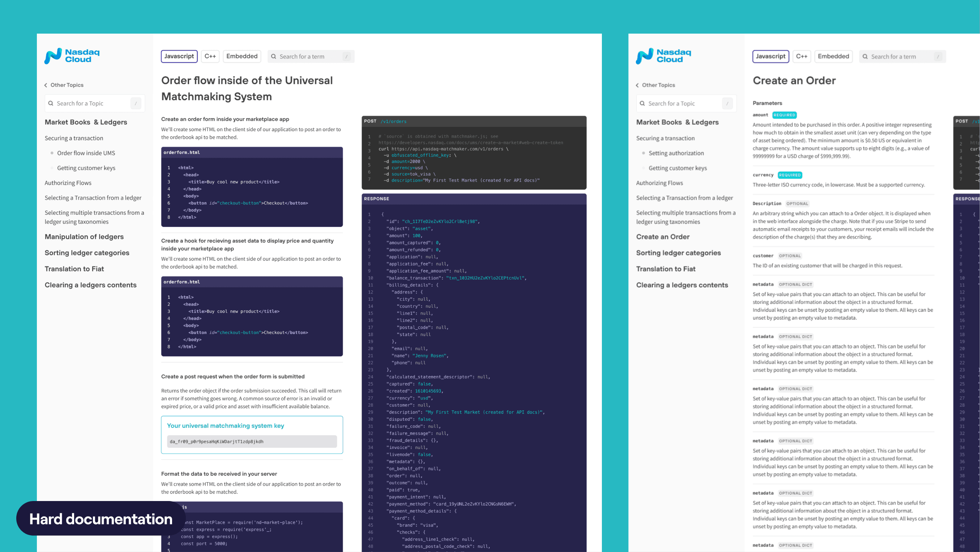Open Getting customer keys in the left sidebar
The height and width of the screenshot is (552, 980).
pyautogui.click(x=86, y=168)
